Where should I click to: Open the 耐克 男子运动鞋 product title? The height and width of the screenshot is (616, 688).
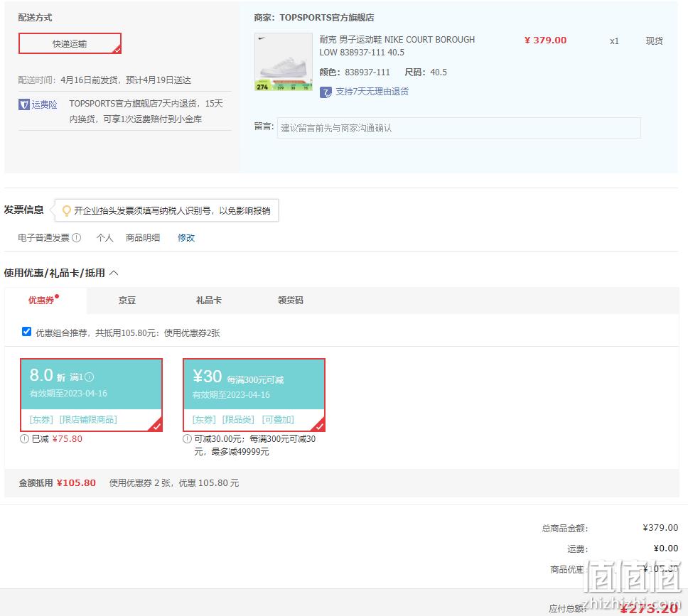pyautogui.click(x=397, y=46)
